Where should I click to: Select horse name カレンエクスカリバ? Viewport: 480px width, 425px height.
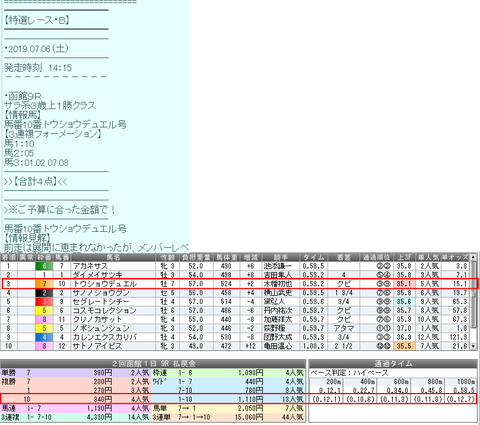tap(105, 337)
